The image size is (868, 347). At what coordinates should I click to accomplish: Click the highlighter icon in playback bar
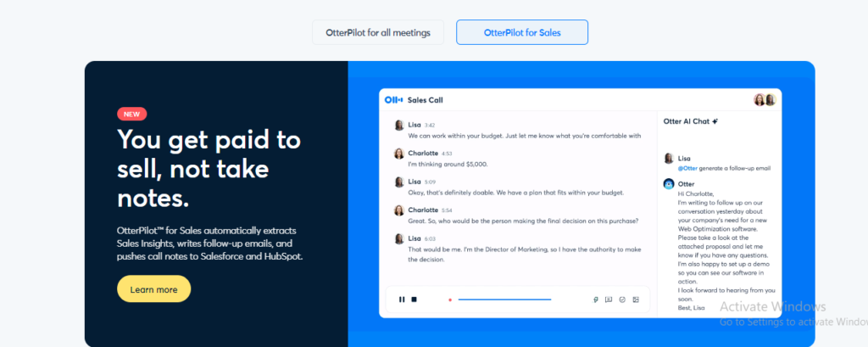(x=596, y=299)
